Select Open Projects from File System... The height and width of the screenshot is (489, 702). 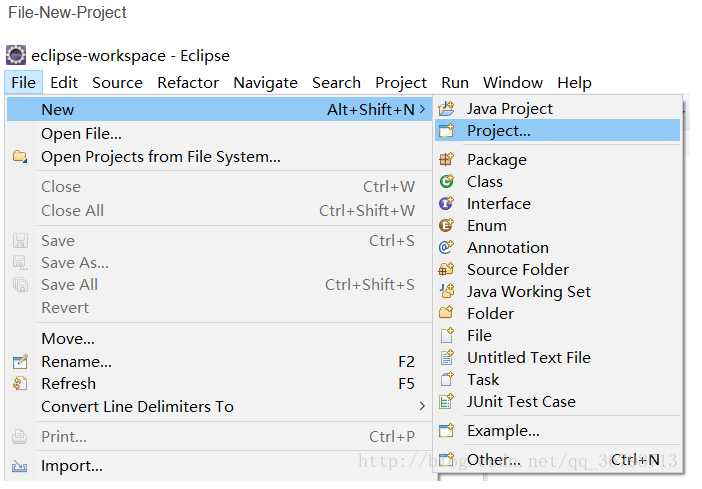click(x=219, y=157)
